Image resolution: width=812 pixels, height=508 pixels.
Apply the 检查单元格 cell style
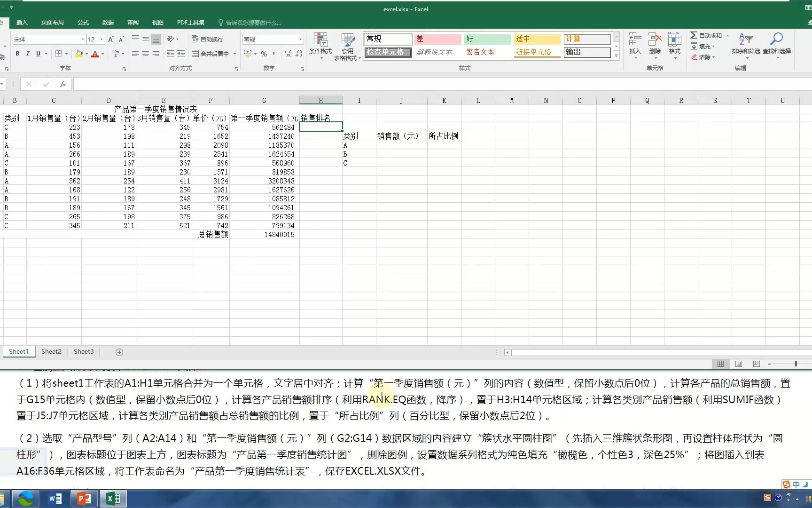click(x=388, y=52)
